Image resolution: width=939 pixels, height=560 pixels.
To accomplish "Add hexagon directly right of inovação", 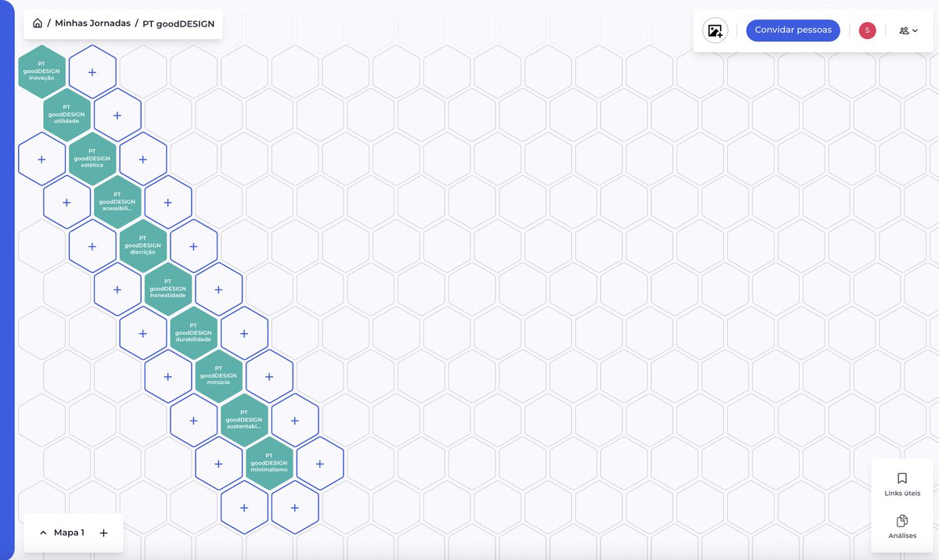I will click(x=92, y=72).
